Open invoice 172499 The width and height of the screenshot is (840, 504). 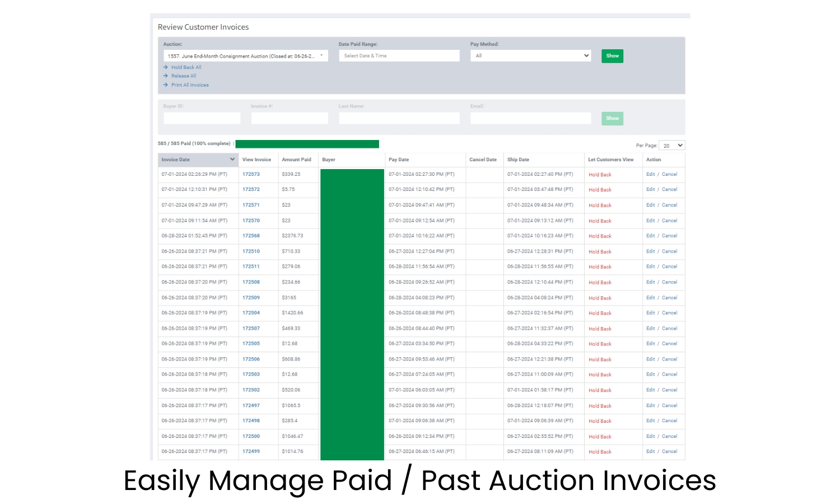point(251,451)
